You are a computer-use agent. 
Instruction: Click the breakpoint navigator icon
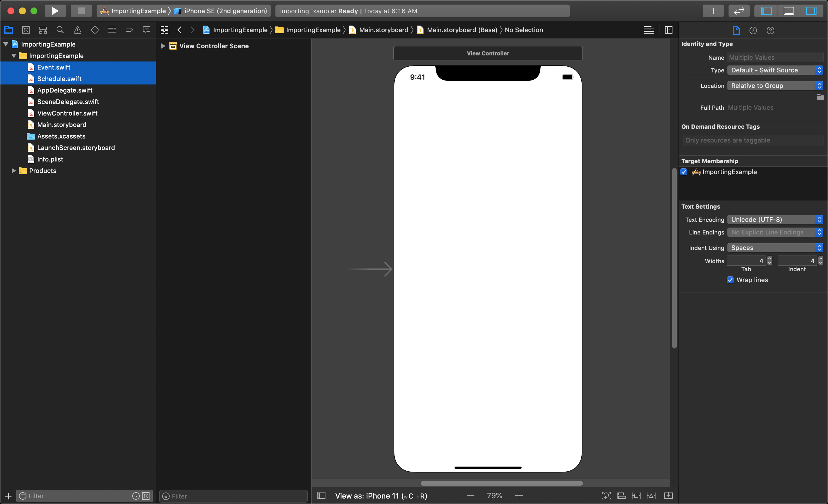[130, 30]
